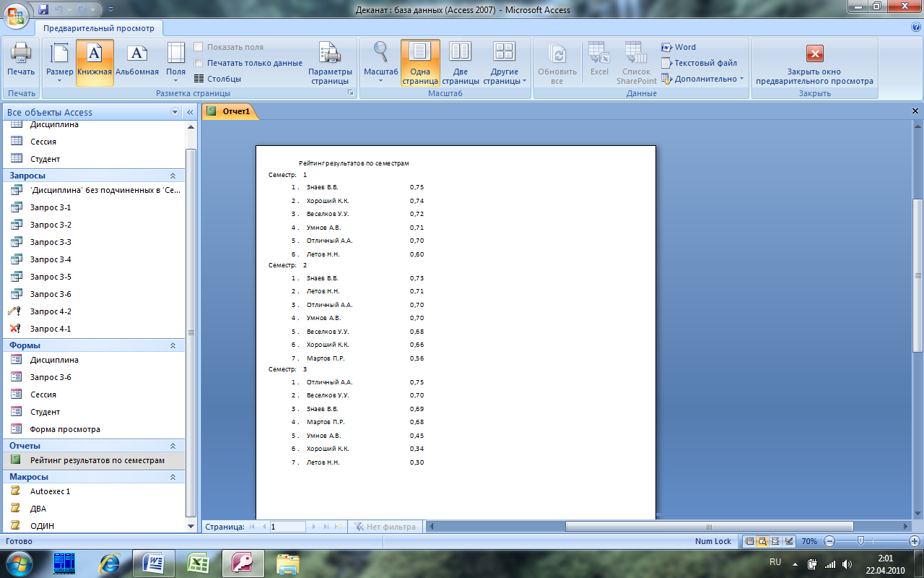The width and height of the screenshot is (924, 578).
Task: Collapse the navigation pane with chevrons
Action: [190, 112]
